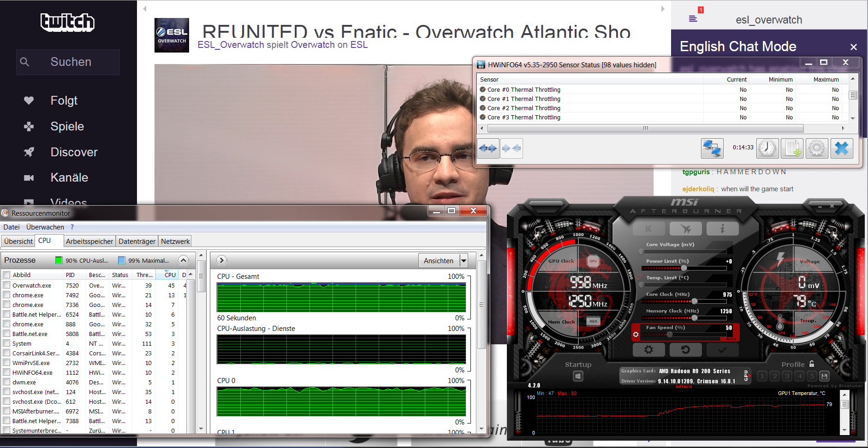Reset Afterburner settings to default

pos(686,350)
